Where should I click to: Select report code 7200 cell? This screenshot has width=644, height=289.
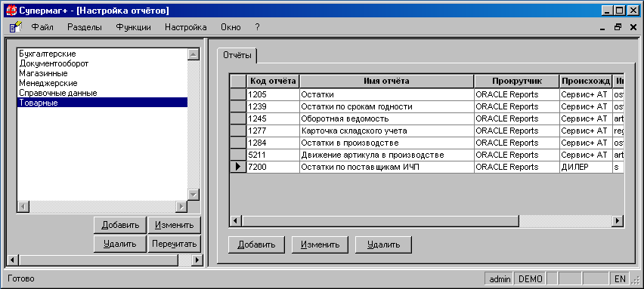pos(273,168)
